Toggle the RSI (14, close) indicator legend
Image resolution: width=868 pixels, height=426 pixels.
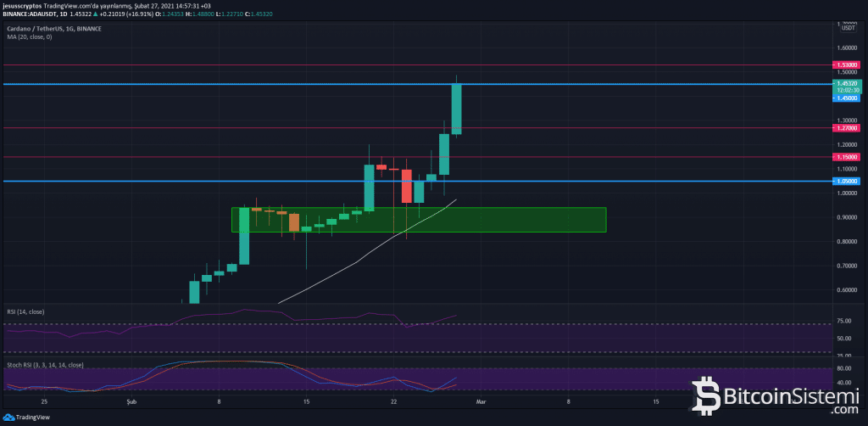25,311
